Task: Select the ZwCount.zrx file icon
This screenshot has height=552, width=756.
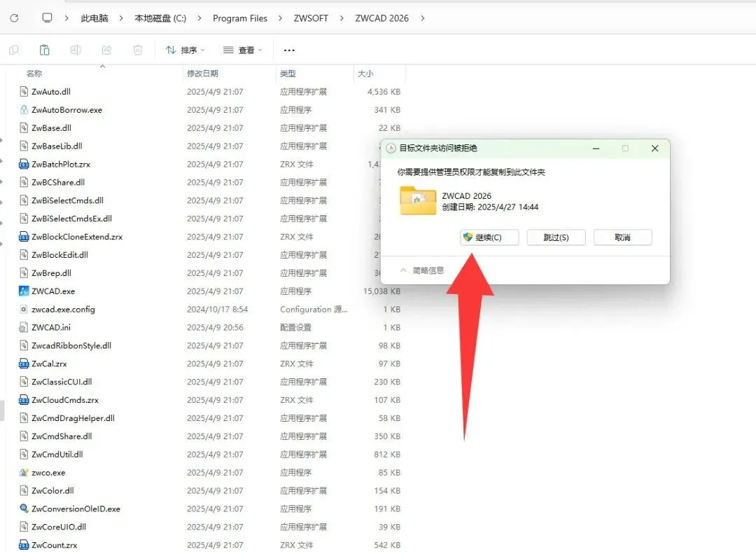Action: [24, 545]
